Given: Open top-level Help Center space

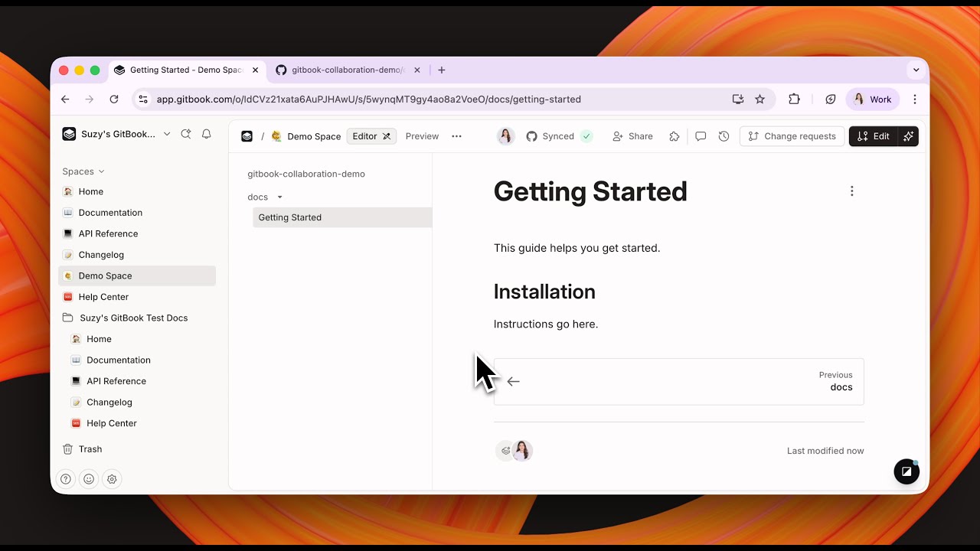Looking at the screenshot, I should 137,297.
